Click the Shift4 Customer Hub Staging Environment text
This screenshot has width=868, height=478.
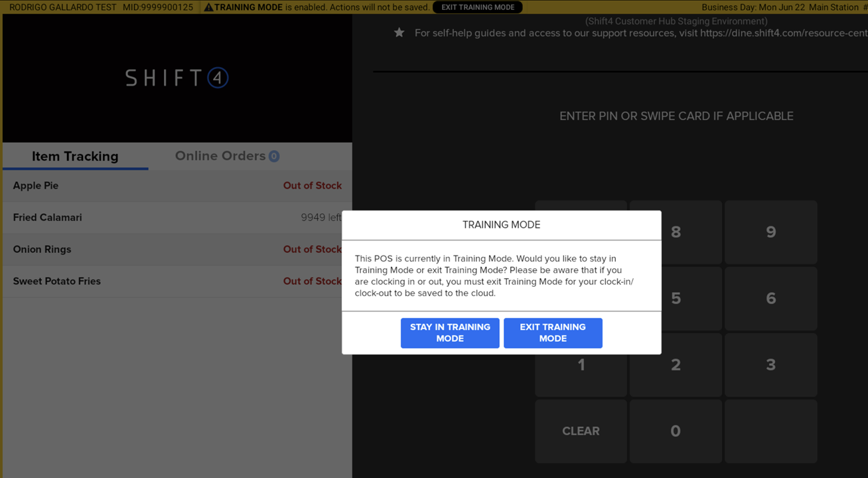point(676,21)
